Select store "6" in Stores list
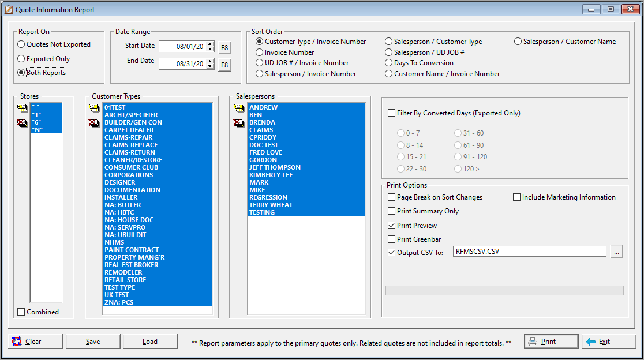644x360 pixels. point(46,122)
